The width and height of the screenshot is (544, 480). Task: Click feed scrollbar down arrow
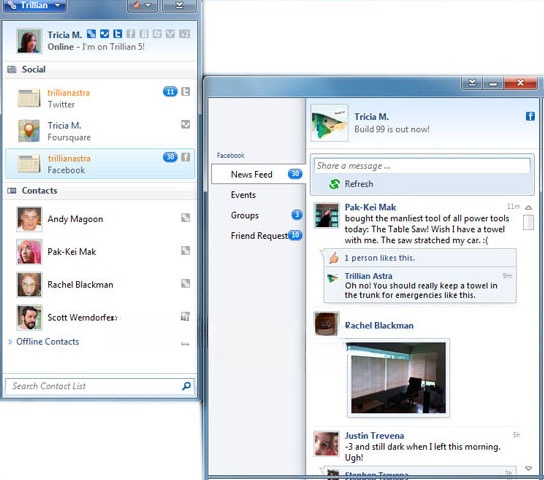coord(528,468)
